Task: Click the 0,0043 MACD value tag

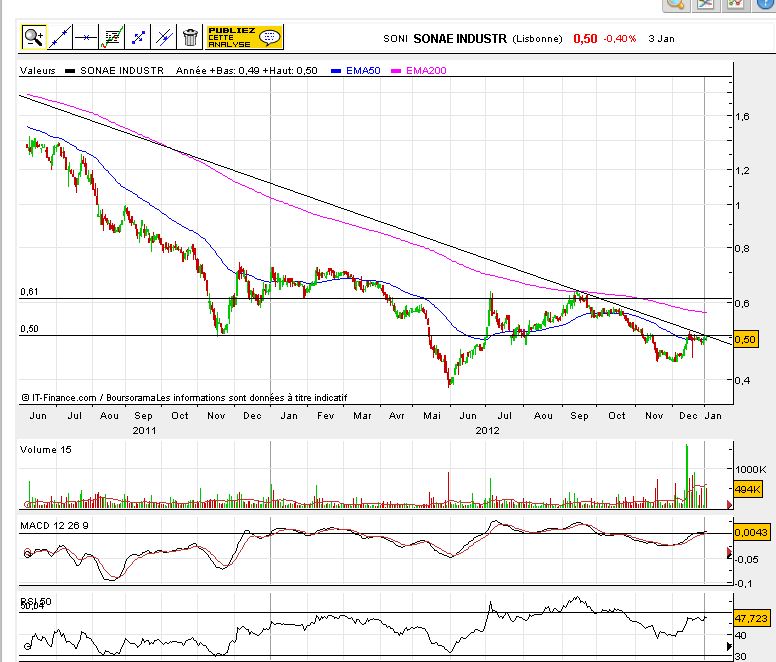Action: [750, 535]
